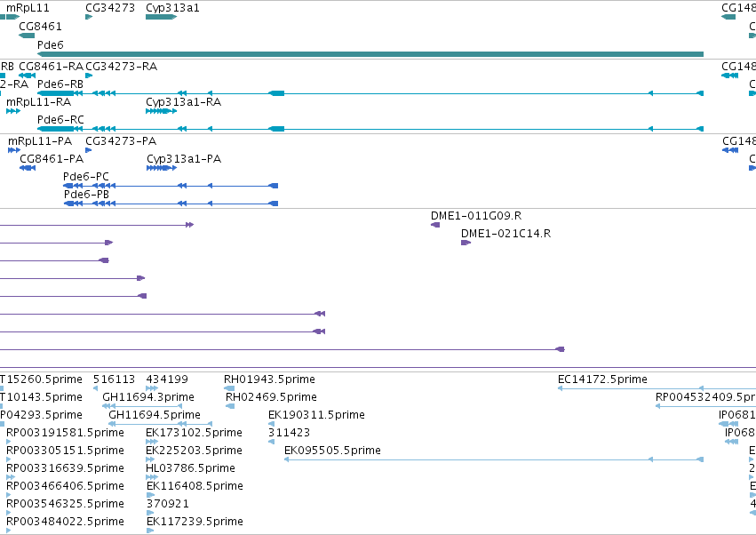Open the DME1-011G09.R feature label
The height and width of the screenshot is (535, 756).
[476, 216]
